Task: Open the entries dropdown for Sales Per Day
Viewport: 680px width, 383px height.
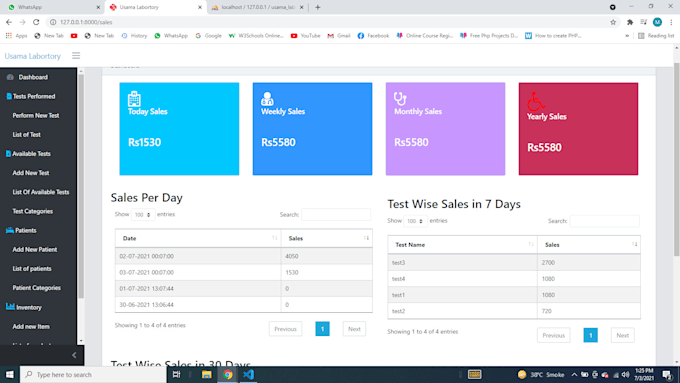Action: tap(143, 215)
